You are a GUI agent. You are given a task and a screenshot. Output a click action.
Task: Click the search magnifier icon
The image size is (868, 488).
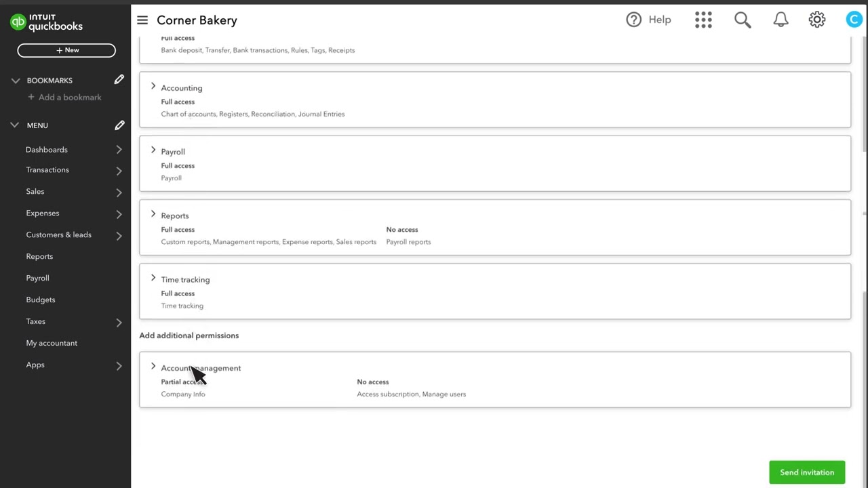click(x=742, y=20)
